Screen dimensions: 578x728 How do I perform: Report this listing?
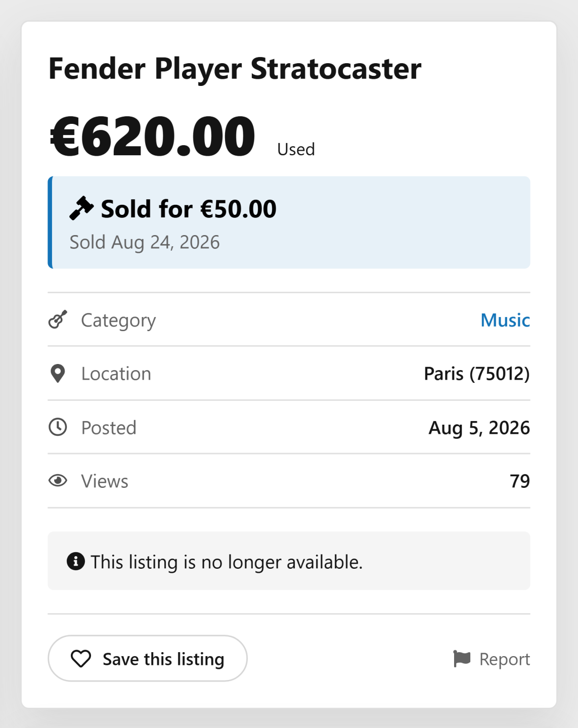pyautogui.click(x=492, y=659)
